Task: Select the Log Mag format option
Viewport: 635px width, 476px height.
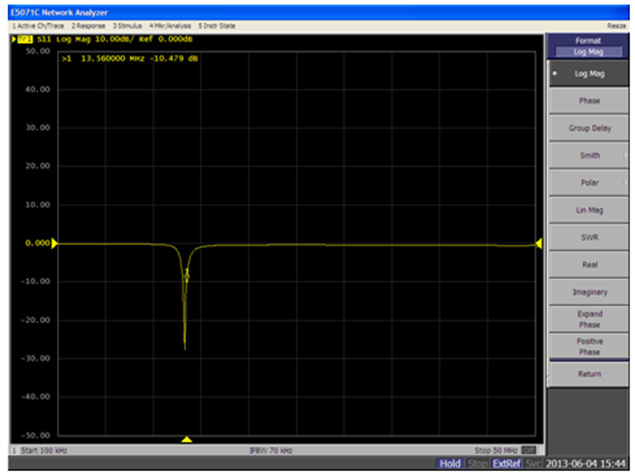Action: [589, 74]
